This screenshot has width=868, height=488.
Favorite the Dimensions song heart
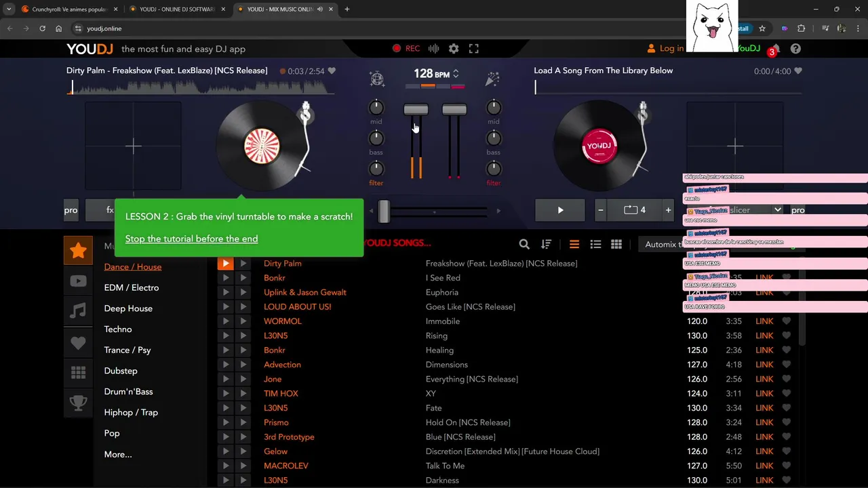(787, 365)
